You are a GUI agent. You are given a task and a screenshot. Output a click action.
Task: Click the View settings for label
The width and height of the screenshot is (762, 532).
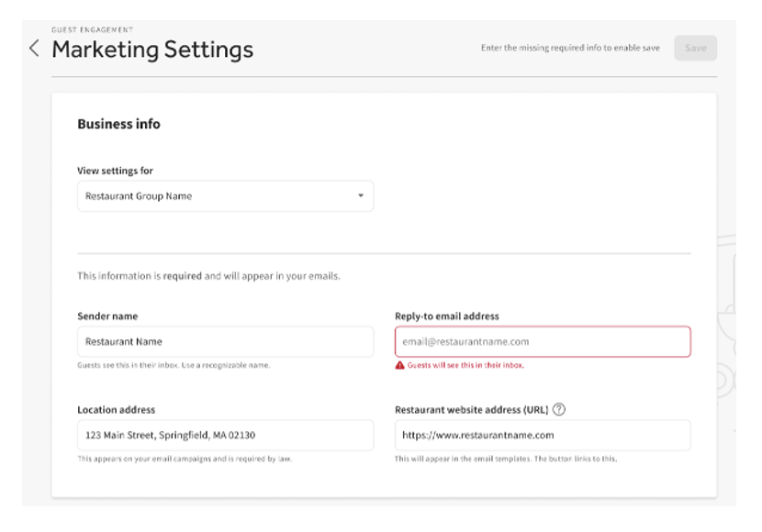pos(115,171)
